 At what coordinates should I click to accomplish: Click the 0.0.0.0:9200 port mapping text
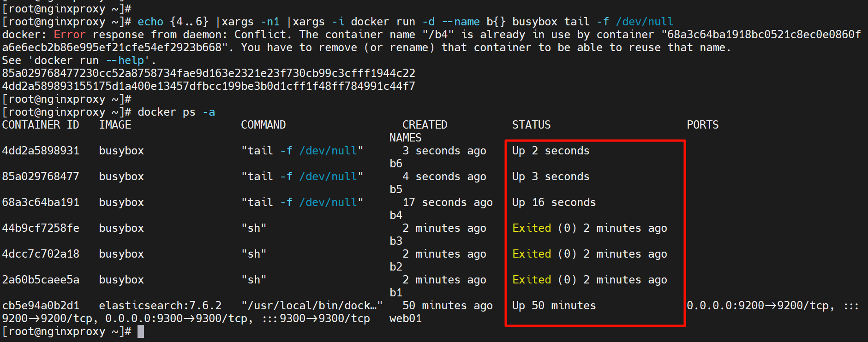[725, 306]
